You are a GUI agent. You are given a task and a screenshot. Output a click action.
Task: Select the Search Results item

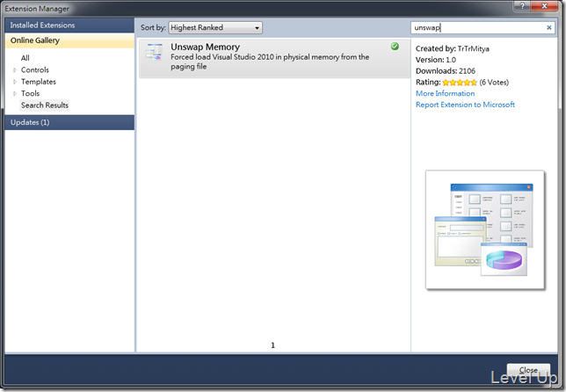coord(45,105)
